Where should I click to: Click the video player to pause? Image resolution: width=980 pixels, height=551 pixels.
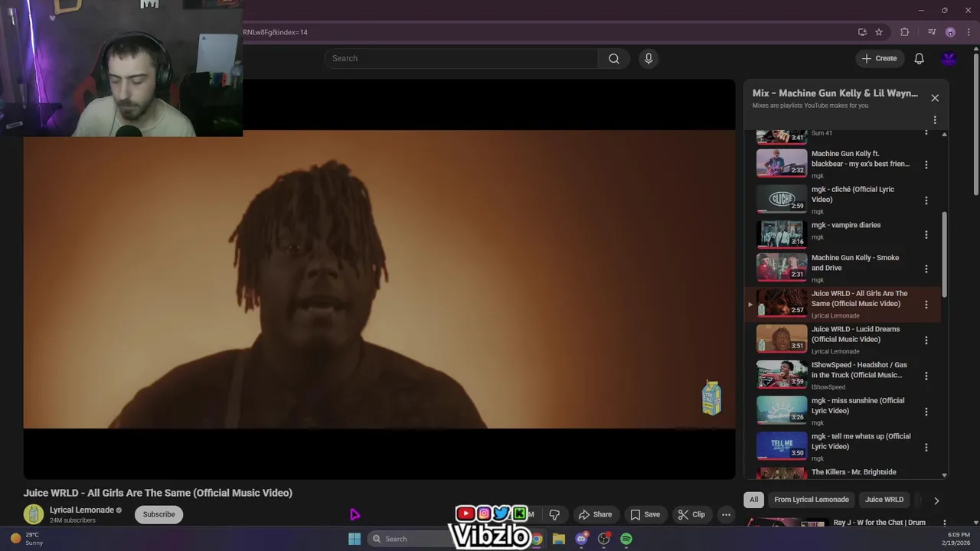tap(379, 279)
